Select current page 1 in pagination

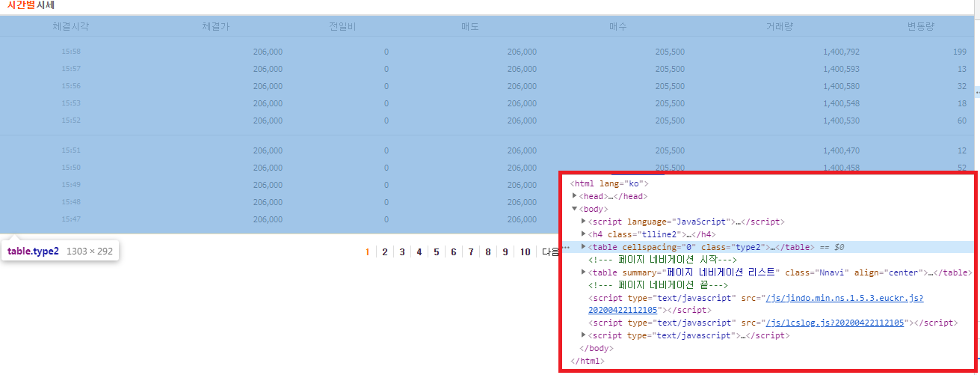pos(368,252)
